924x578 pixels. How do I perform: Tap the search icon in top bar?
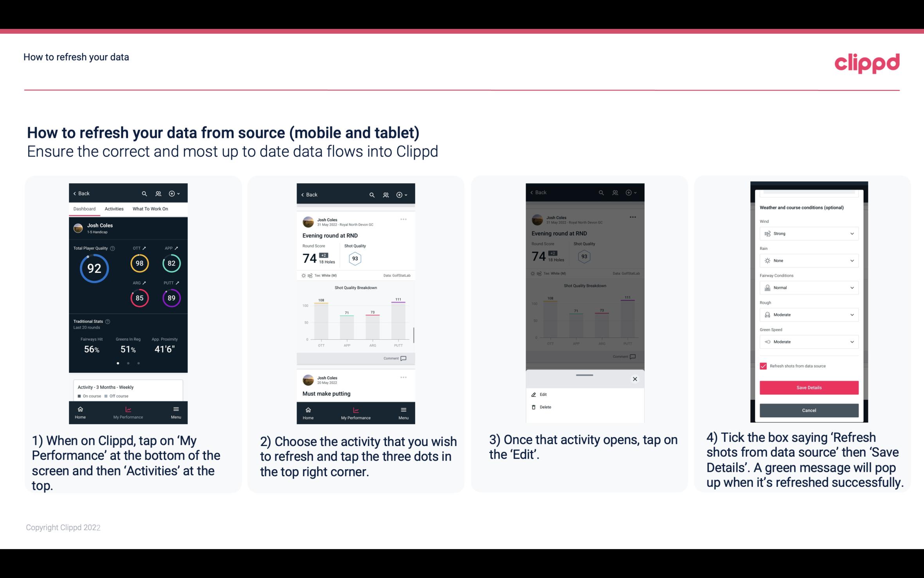pyautogui.click(x=143, y=193)
